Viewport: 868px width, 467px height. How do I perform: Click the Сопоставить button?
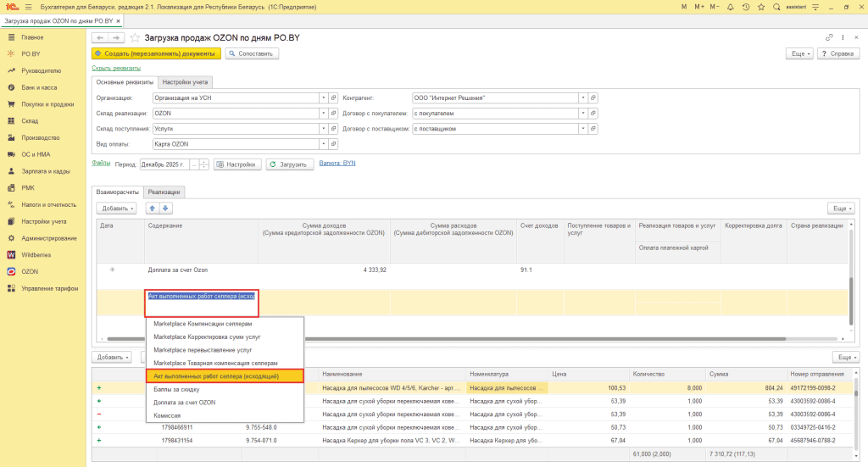click(x=252, y=53)
